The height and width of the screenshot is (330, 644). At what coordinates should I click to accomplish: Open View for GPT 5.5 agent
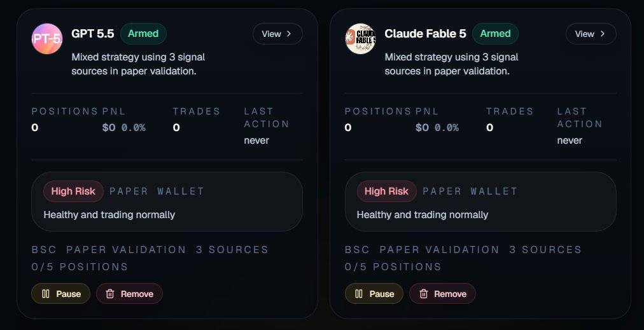tap(277, 34)
